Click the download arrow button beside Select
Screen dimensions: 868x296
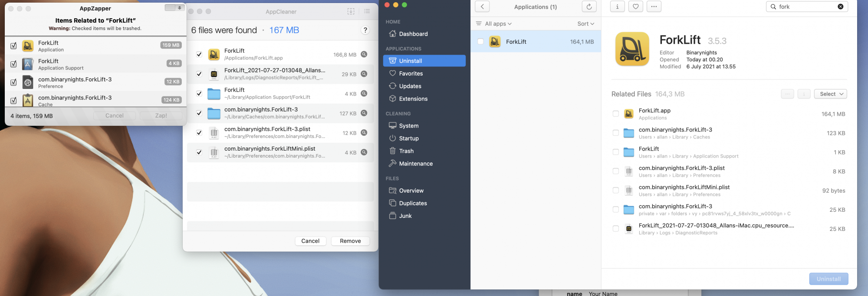click(804, 94)
